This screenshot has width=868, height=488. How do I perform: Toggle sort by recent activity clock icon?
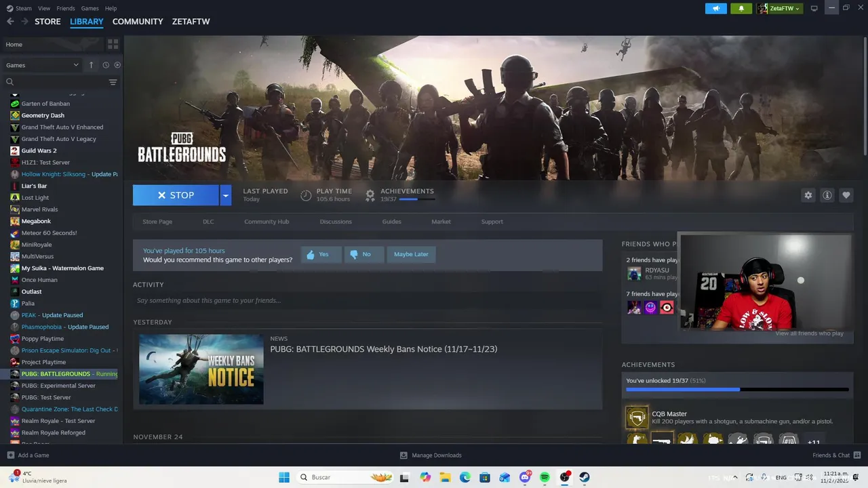tap(106, 65)
